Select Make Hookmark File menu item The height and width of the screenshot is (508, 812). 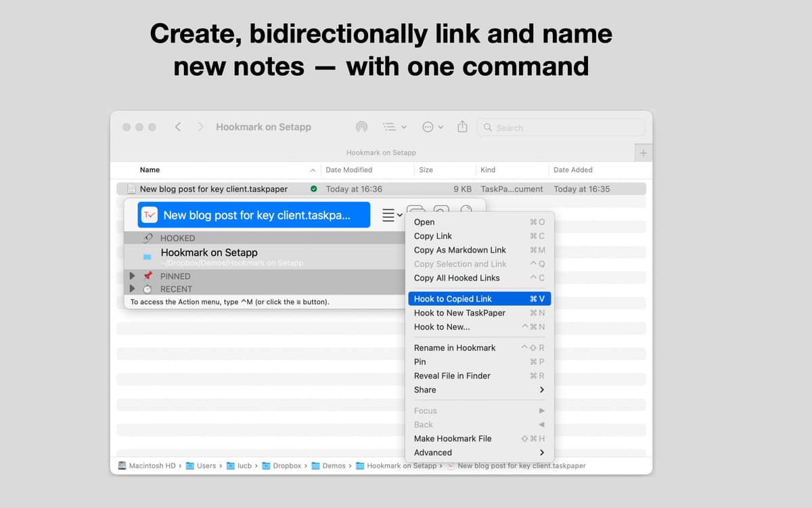453,438
